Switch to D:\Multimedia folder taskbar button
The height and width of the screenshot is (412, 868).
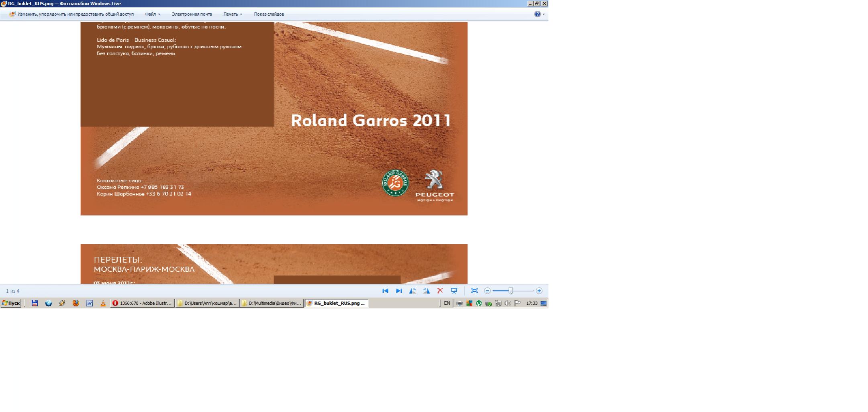[x=272, y=303]
